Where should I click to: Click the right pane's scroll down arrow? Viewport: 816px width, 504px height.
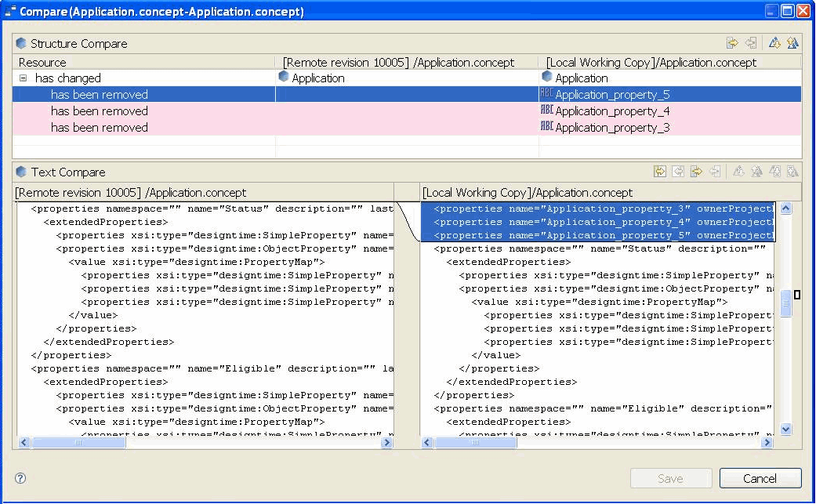click(x=786, y=430)
